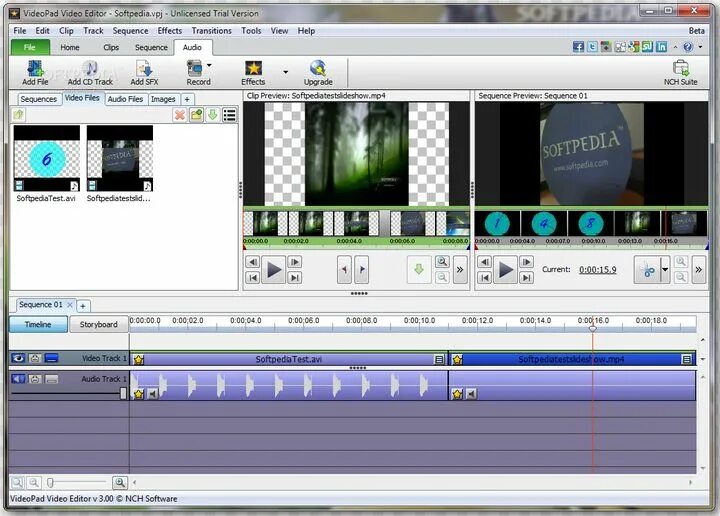Adjust the timeline zoom slider

(50, 482)
